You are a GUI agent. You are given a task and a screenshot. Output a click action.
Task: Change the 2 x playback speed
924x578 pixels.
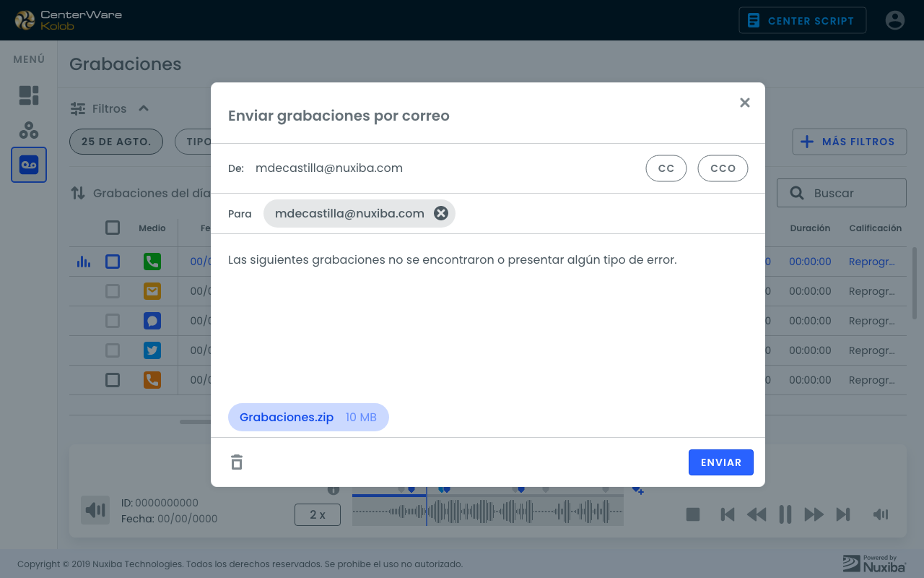coord(318,514)
